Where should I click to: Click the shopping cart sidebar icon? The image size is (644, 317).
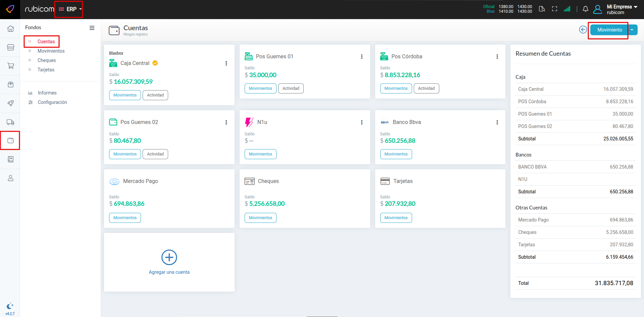pos(10,66)
